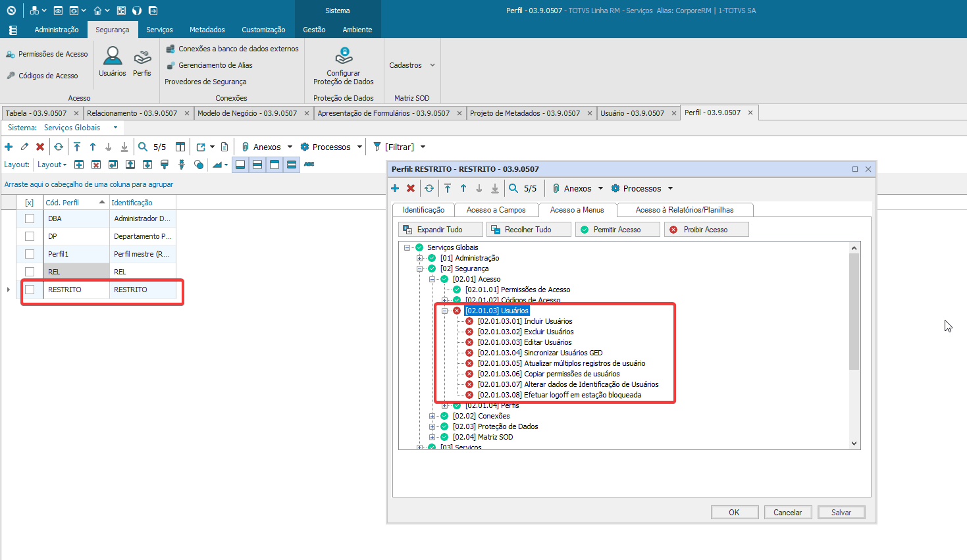The width and height of the screenshot is (967, 560).
Task: Click the dialog refresh icon
Action: pos(429,188)
